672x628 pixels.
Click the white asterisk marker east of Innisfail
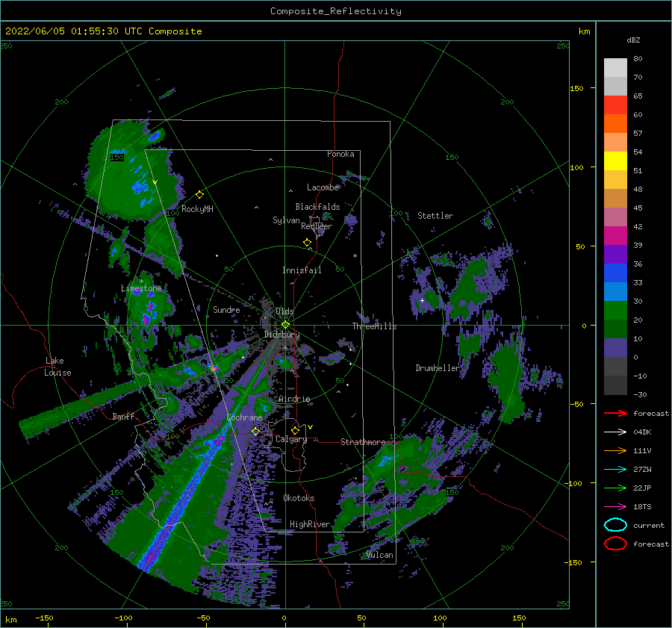[355, 256]
